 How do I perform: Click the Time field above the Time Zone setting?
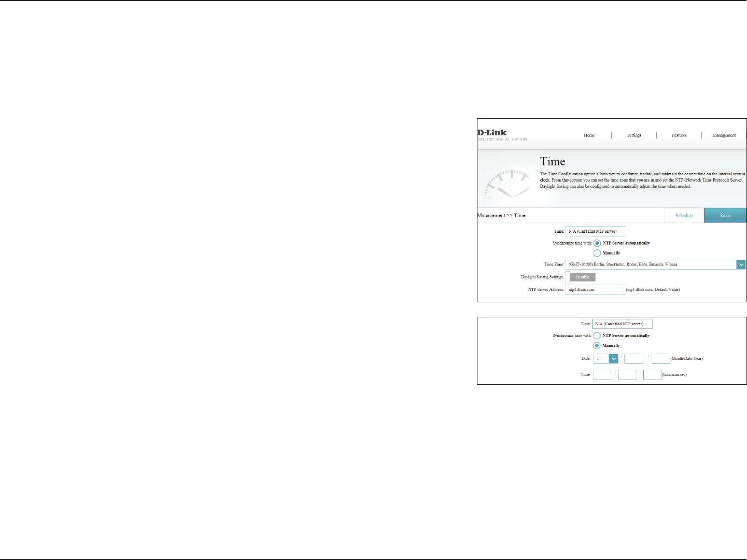click(596, 231)
